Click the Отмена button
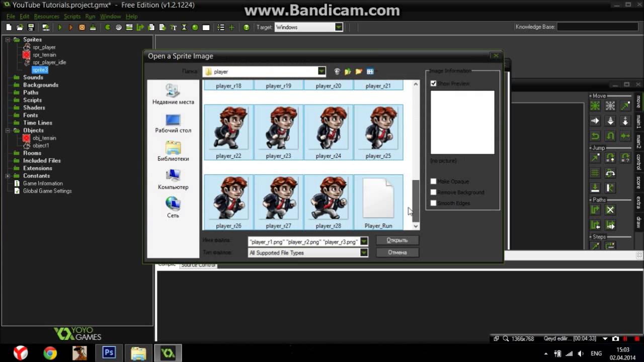644x362 pixels. (x=397, y=252)
